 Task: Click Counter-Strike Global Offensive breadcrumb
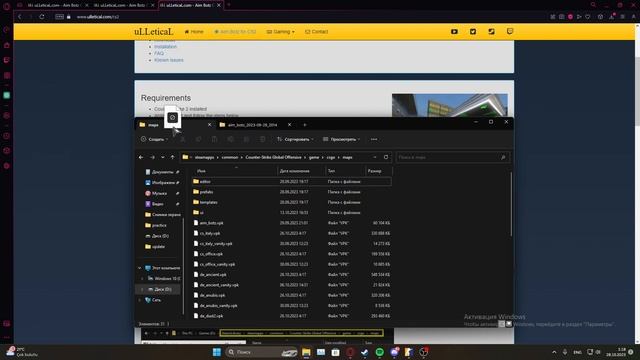pos(273,157)
